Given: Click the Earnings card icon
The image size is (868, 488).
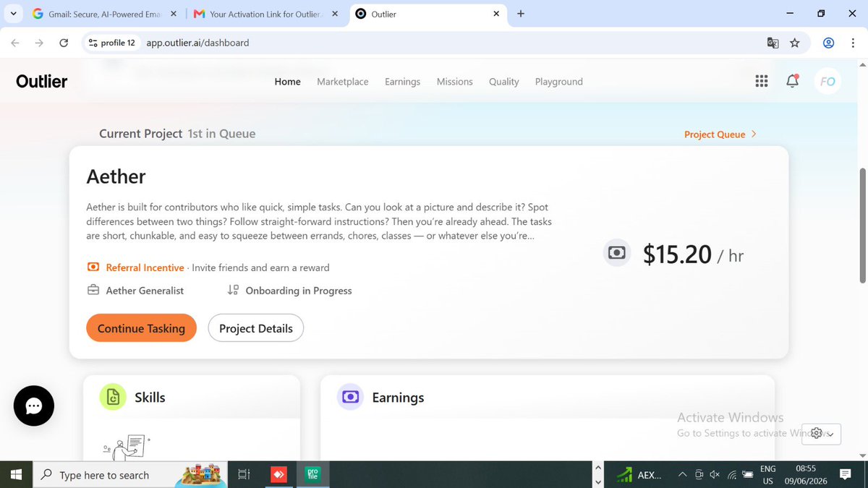Looking at the screenshot, I should click(350, 397).
